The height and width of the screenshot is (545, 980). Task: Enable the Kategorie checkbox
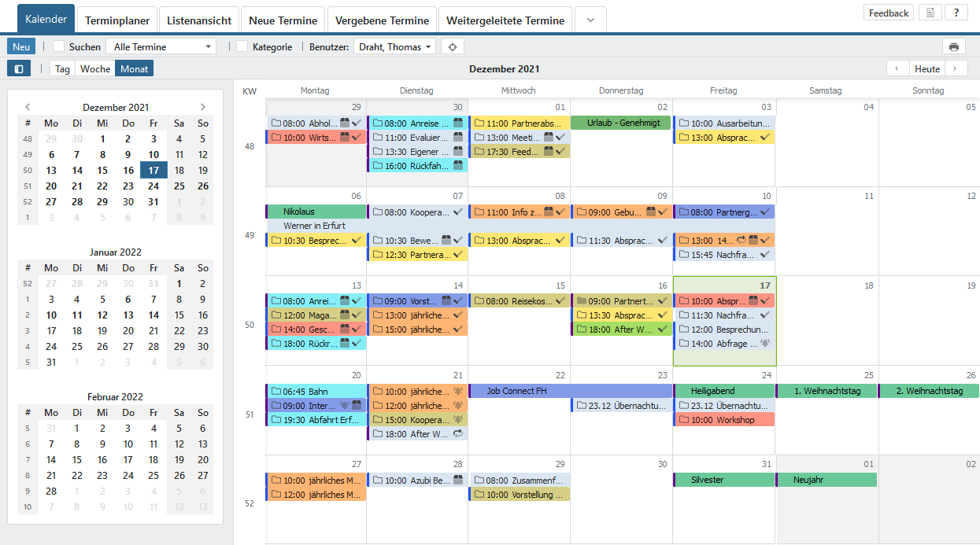[x=242, y=46]
